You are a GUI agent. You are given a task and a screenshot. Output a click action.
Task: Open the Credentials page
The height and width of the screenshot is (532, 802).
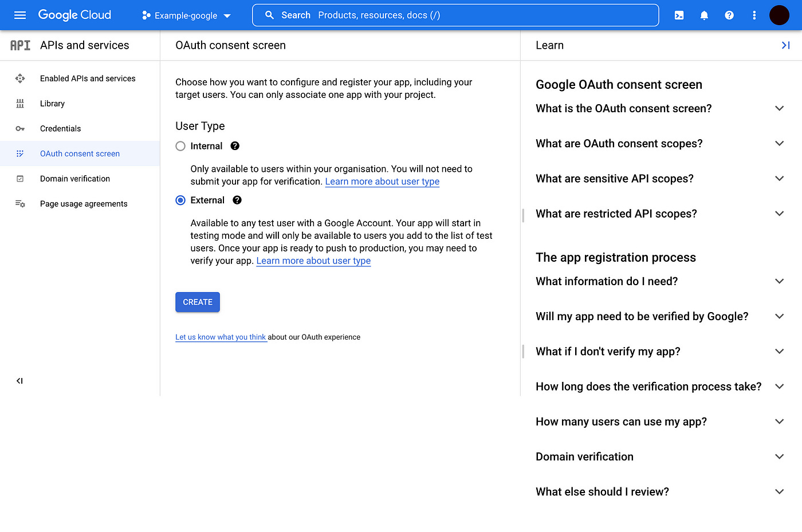pyautogui.click(x=61, y=128)
